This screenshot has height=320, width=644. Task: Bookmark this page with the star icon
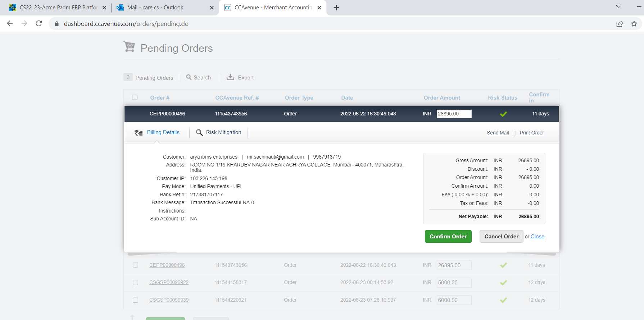[x=634, y=24]
